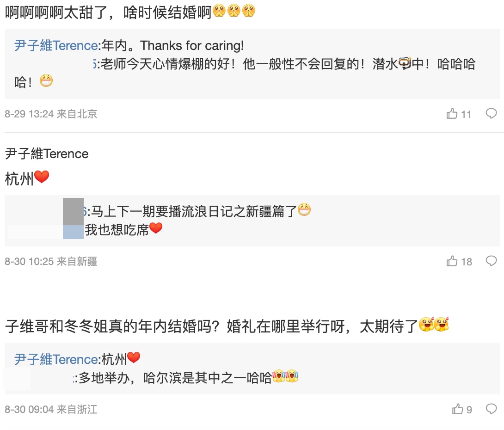The width and height of the screenshot is (504, 430).
Task: Open 尹子維Terence link in the bottom 杭州 reply
Action: pos(55,359)
